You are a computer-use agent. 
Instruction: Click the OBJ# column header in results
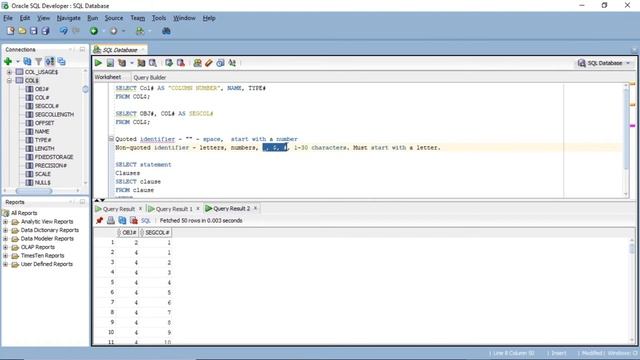point(129,232)
